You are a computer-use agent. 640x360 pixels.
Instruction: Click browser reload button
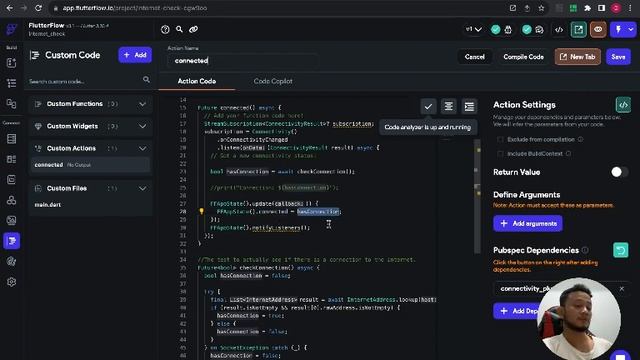coord(38,8)
